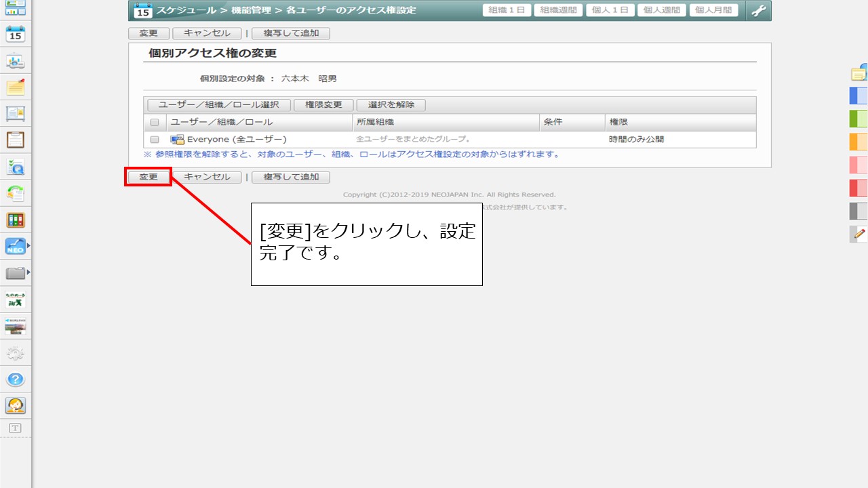Viewport: 868px width, 488px height.
Task: Switch to 組織週間 view tab
Action: tap(558, 10)
